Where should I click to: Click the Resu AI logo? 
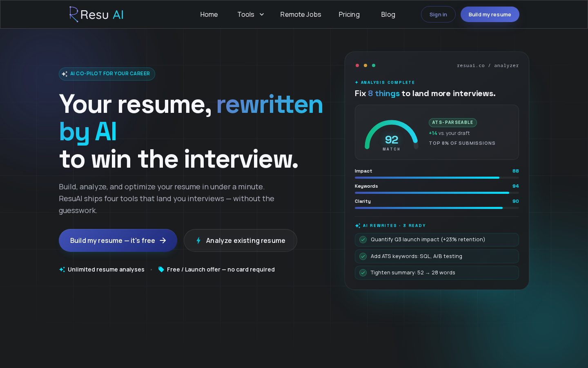(x=96, y=14)
